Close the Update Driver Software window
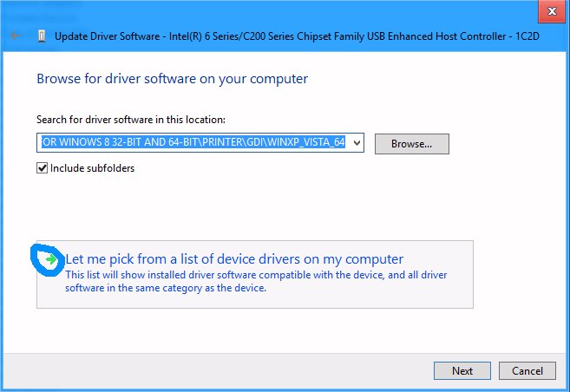 coord(547,11)
